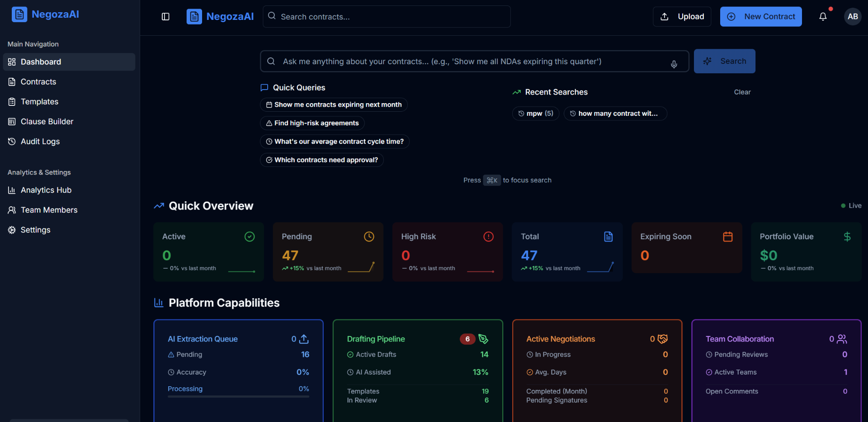This screenshot has width=868, height=422.
Task: Clear the recent searches
Action: [742, 92]
